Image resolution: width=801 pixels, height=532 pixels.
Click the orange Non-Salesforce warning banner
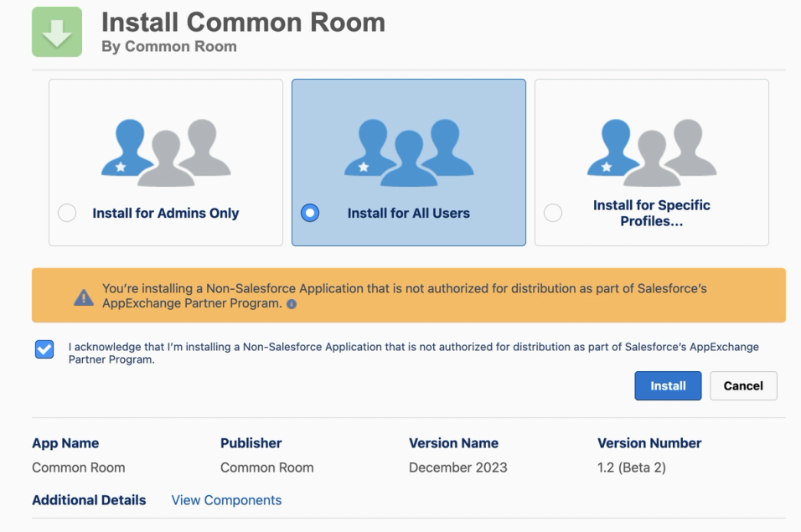tap(409, 295)
